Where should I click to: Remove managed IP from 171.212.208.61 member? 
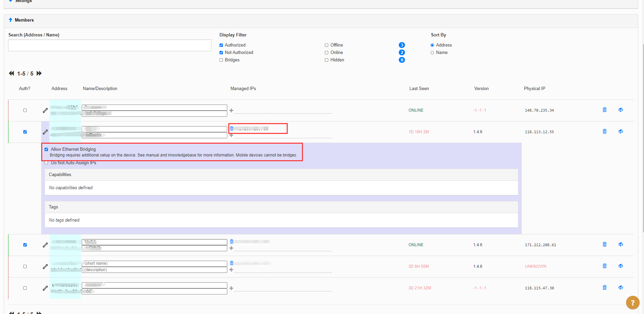point(232,241)
